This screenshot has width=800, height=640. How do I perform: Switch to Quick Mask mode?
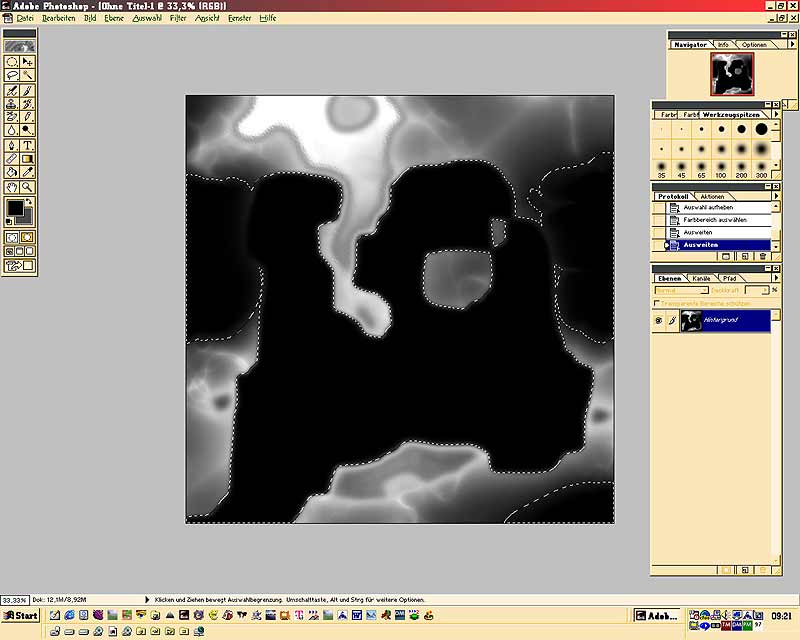point(28,237)
